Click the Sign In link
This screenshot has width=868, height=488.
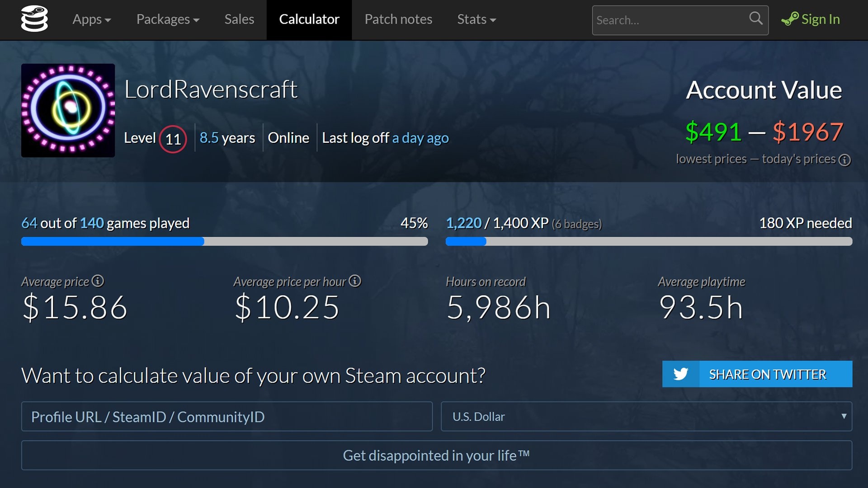(x=820, y=19)
